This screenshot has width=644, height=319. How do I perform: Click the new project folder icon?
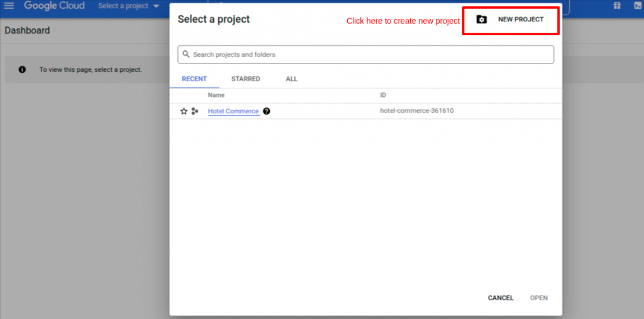[x=481, y=20]
